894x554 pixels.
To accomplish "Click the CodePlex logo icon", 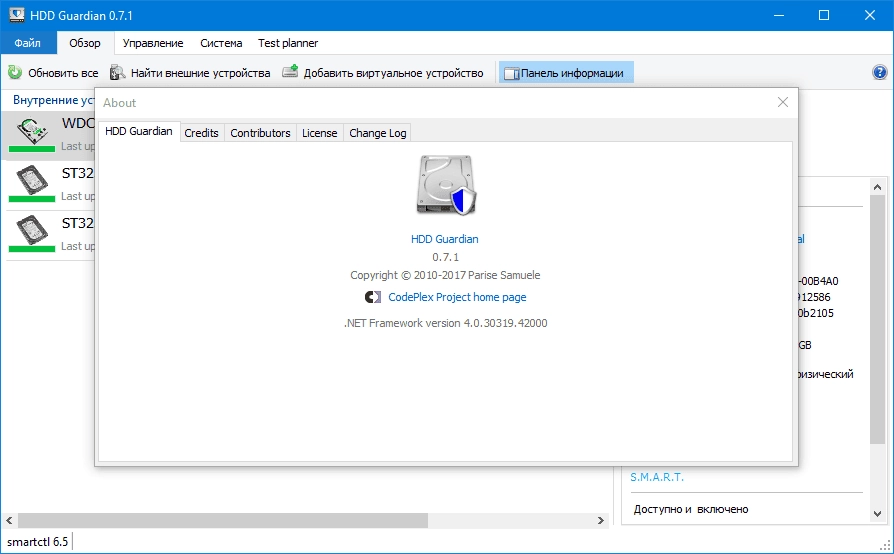I will (373, 297).
